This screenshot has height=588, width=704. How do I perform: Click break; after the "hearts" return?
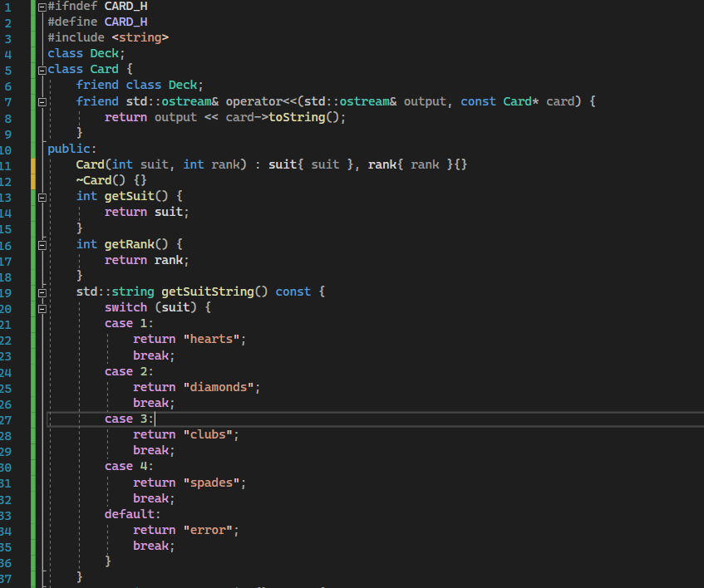154,355
